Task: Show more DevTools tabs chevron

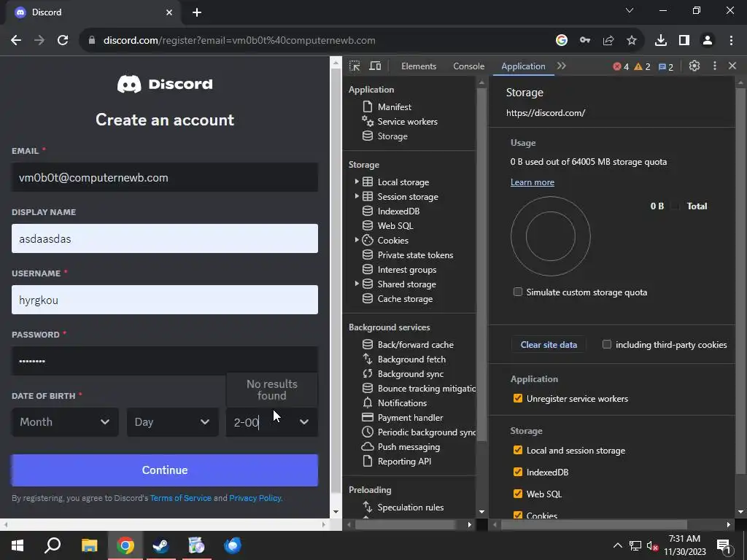Action: click(x=562, y=66)
